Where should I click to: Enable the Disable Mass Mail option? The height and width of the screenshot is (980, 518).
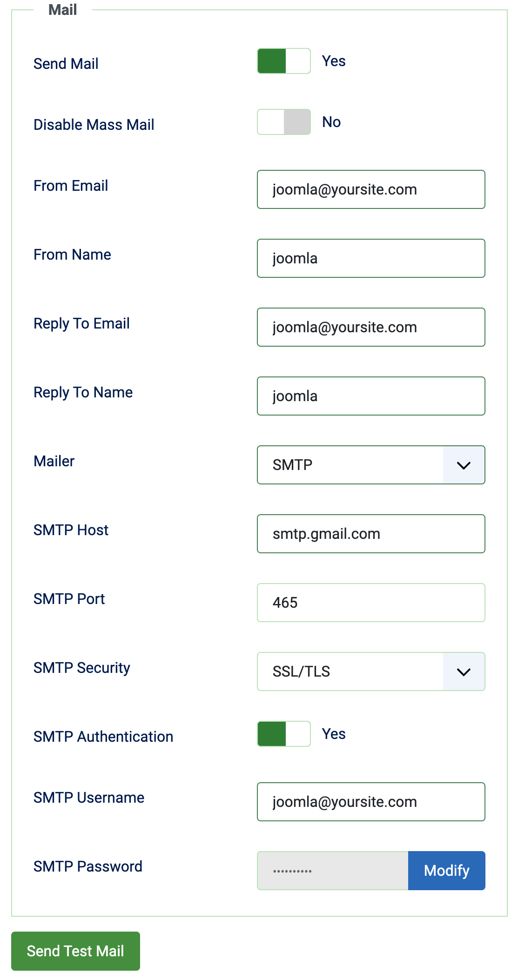(284, 122)
